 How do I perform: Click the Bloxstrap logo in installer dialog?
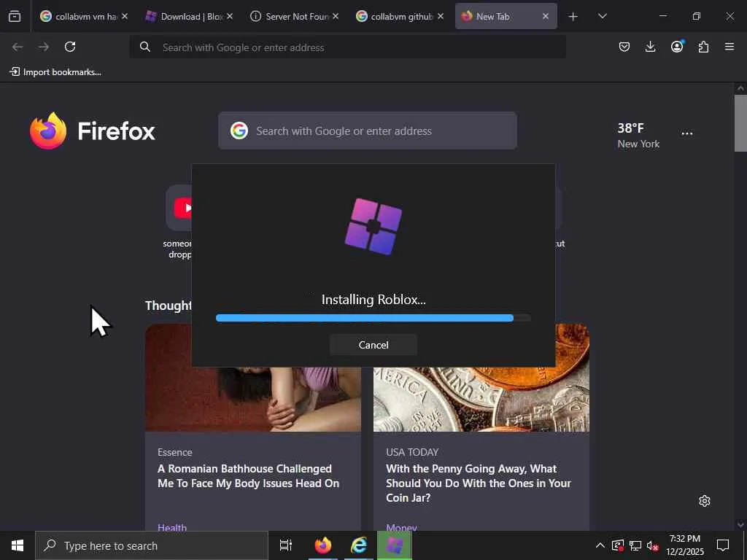click(373, 227)
